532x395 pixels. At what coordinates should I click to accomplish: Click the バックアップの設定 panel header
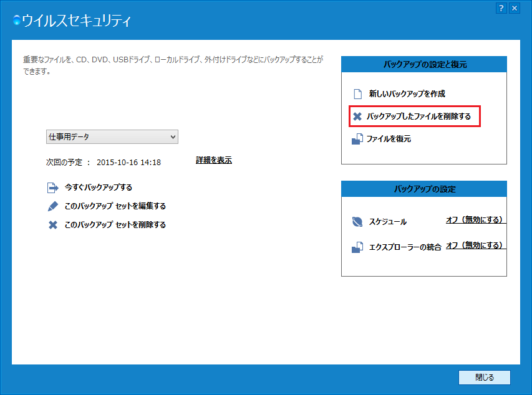tap(424, 189)
